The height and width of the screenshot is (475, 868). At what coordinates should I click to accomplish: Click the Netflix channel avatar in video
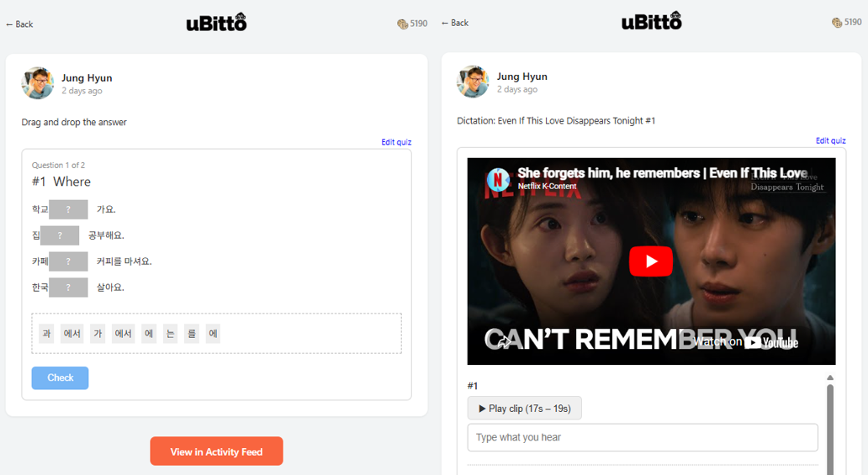[498, 179]
